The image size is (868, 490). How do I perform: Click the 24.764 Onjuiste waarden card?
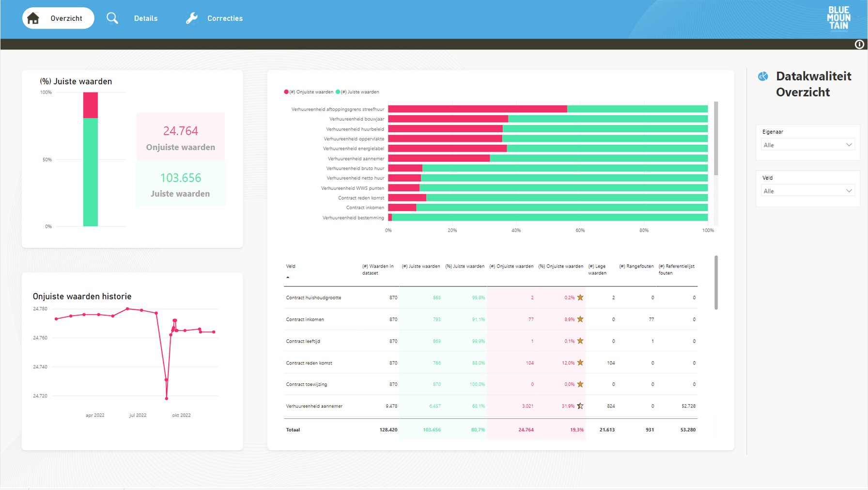tap(180, 137)
